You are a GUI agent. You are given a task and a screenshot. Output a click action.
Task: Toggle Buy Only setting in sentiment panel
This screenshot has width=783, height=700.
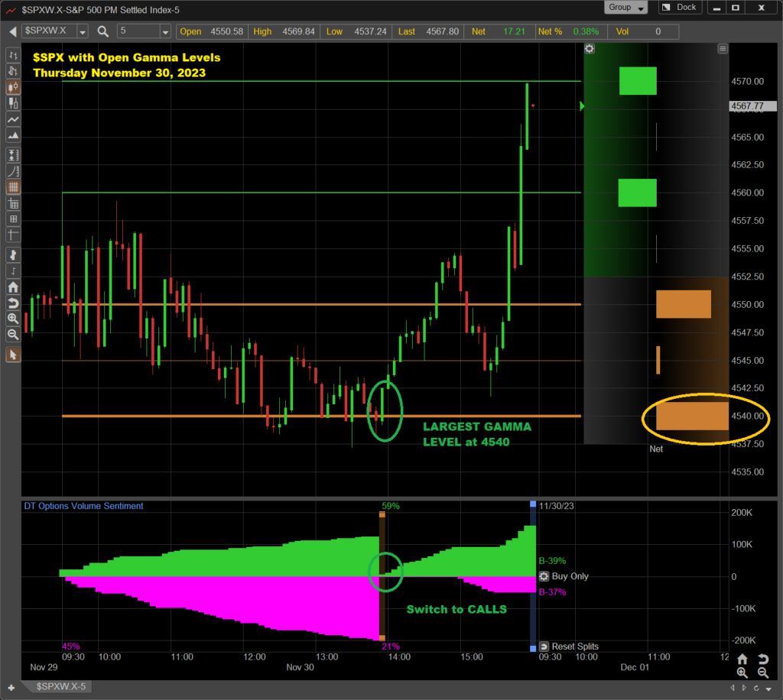point(544,576)
